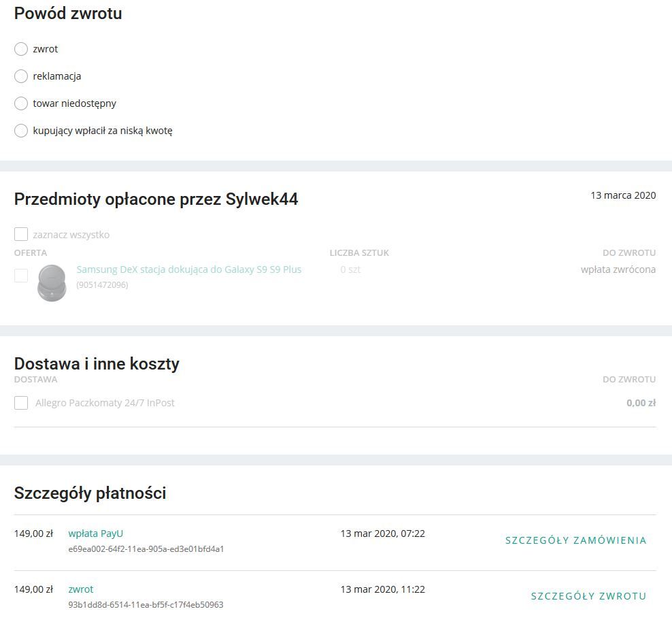Open the Samsung DeX stacja dokująca offer link
Image resolution: width=672 pixels, height=639 pixels.
click(188, 269)
